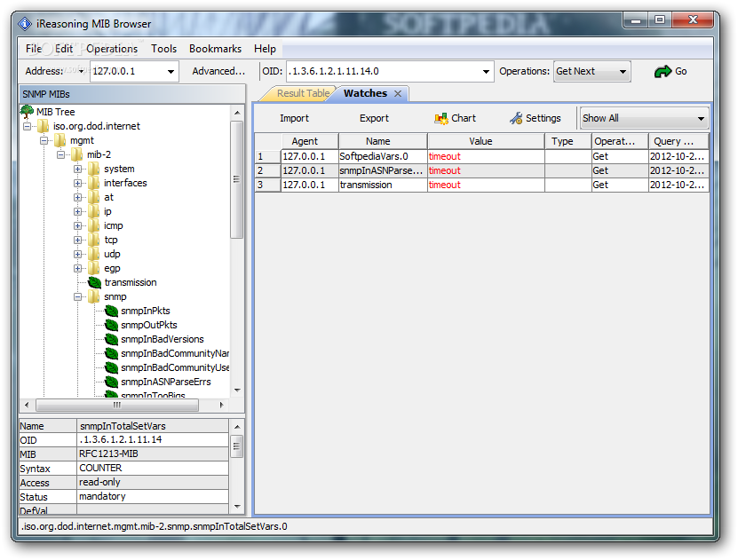The height and width of the screenshot is (560, 738).
Task: Click the Settings wrench icon
Action: 516,119
